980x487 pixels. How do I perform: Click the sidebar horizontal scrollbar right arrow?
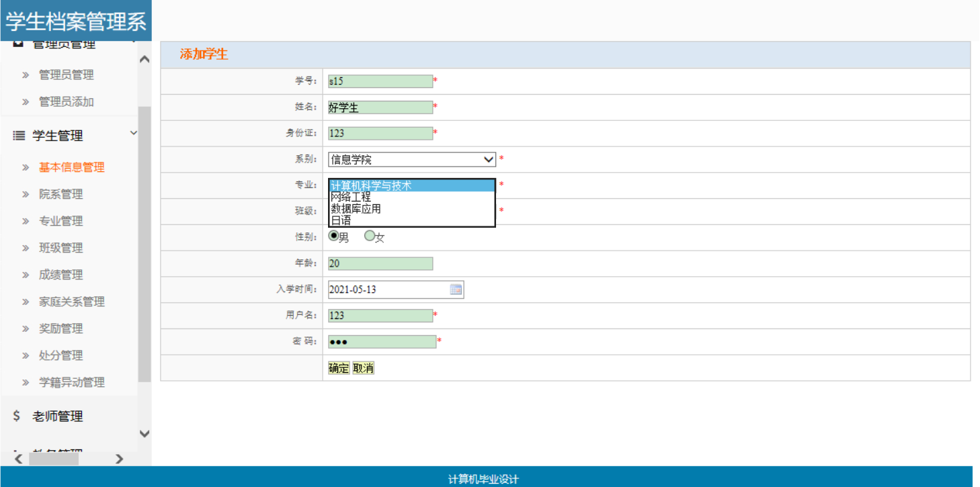click(119, 459)
